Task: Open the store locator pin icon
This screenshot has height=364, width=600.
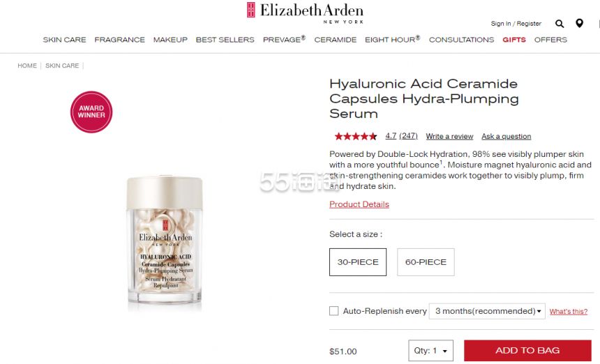Action: pos(579,23)
